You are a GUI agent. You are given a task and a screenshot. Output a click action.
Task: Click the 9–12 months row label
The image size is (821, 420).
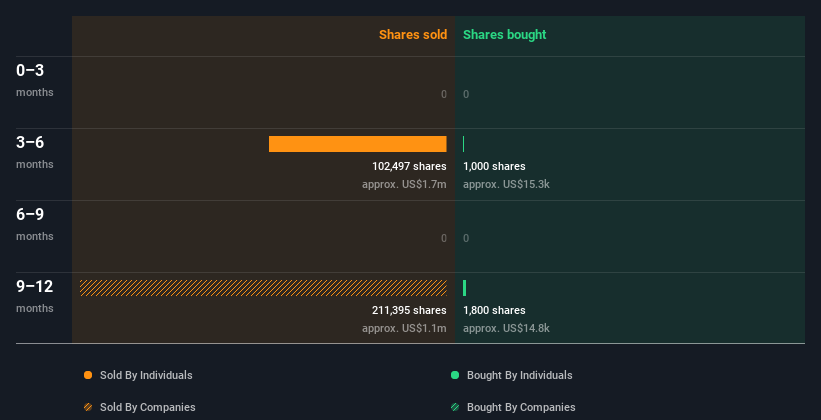point(35,296)
